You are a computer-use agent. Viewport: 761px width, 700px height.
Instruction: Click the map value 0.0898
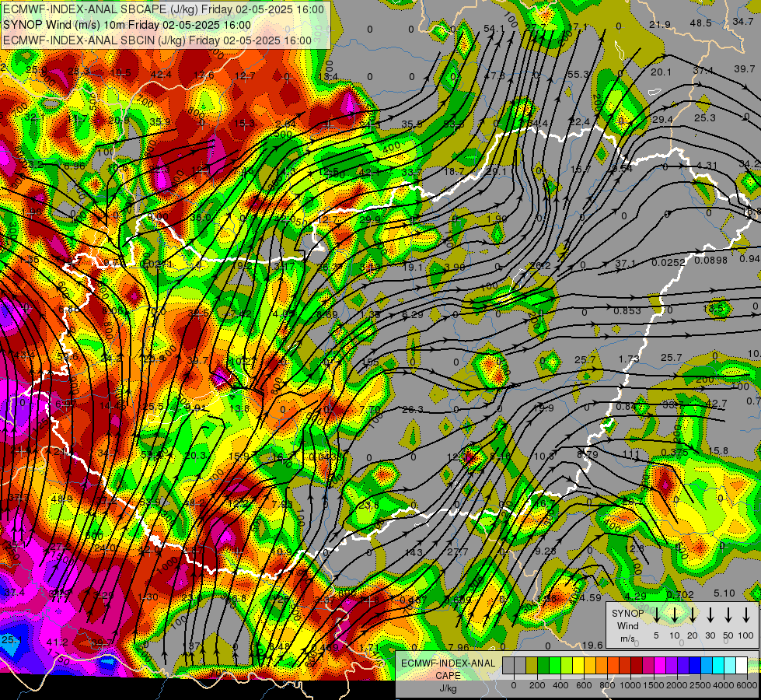[710, 261]
